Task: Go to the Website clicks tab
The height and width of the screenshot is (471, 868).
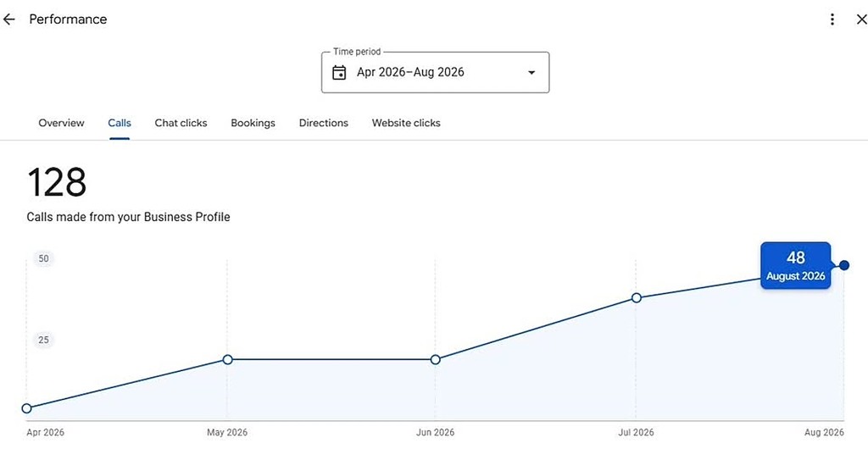Action: (406, 123)
